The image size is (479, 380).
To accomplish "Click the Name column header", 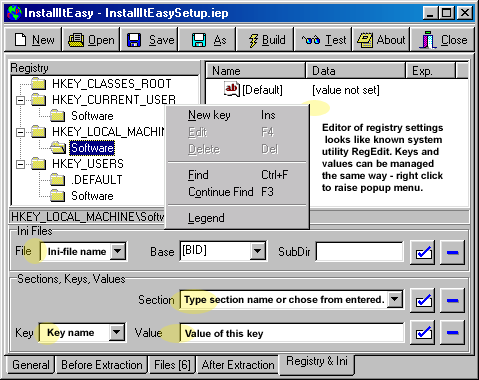I will point(255,71).
